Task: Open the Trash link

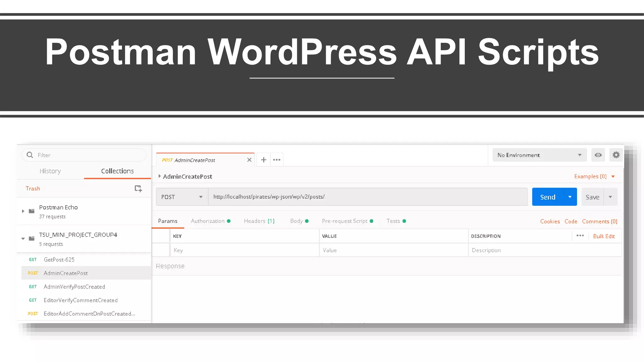Action: pos(33,189)
